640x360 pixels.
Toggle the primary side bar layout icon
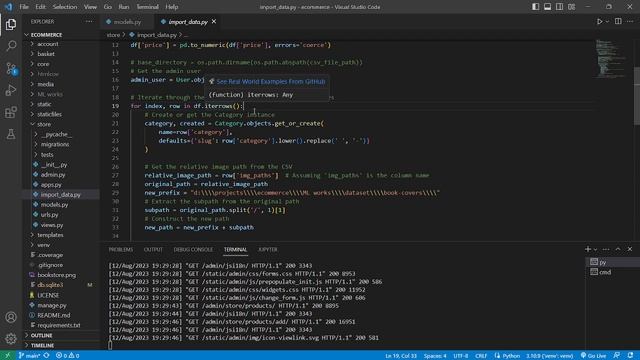pos(535,7)
